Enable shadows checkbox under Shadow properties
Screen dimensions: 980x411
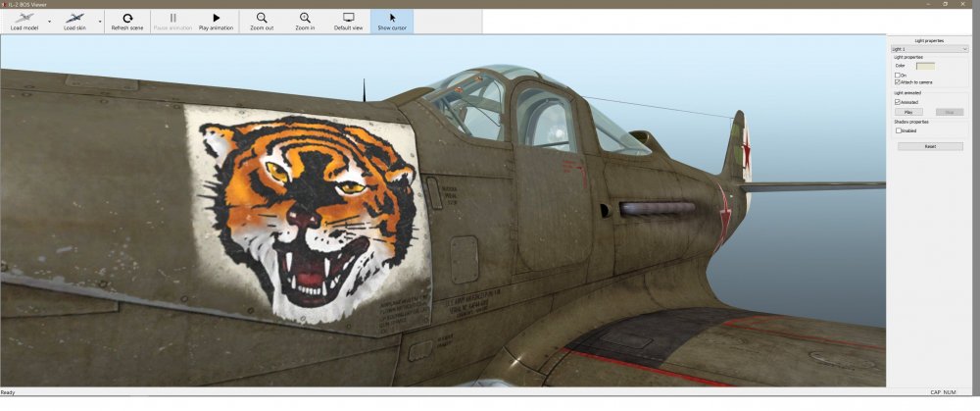[x=897, y=129]
